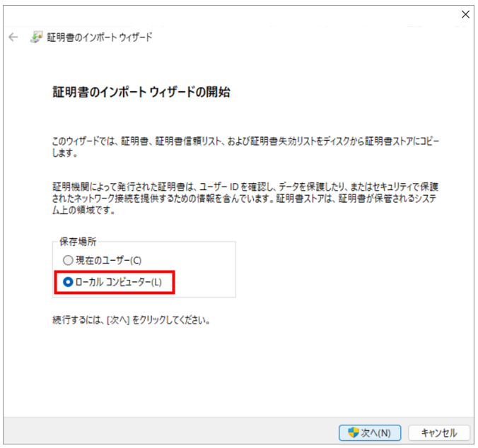This screenshot has width=478, height=448.
Task: Select the ローカル コンピューター(L) radio button
Action: 68,283
